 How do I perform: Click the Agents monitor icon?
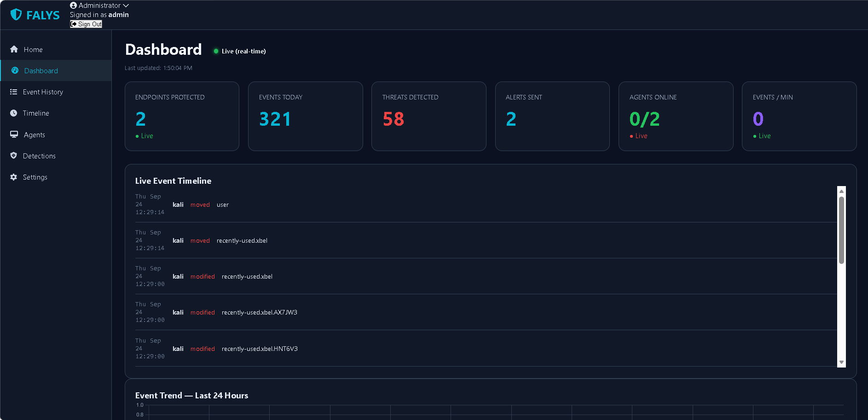pyautogui.click(x=14, y=134)
